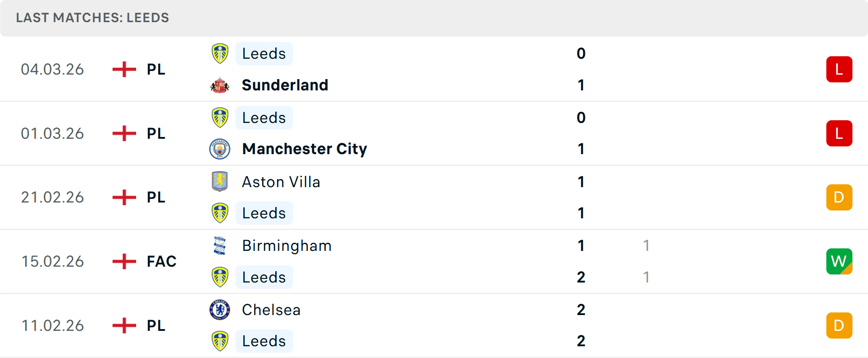Select the Birmingham club crest
This screenshot has width=868, height=358.
tap(220, 246)
